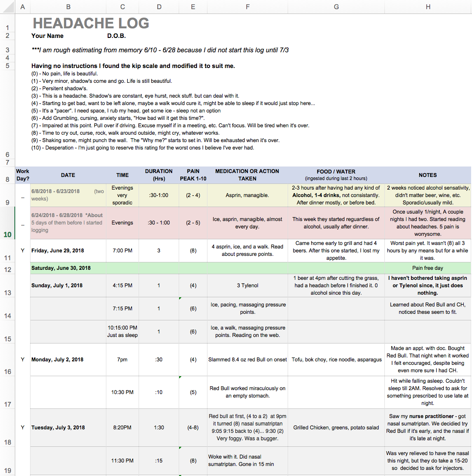Click the '7:00 PM' time cell
Screen dimensions: 472x476
[x=122, y=251]
